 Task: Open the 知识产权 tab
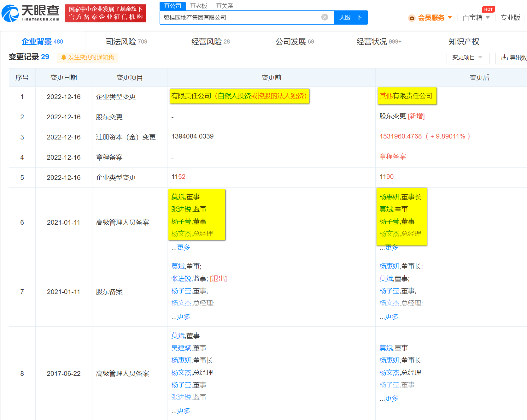tap(464, 42)
